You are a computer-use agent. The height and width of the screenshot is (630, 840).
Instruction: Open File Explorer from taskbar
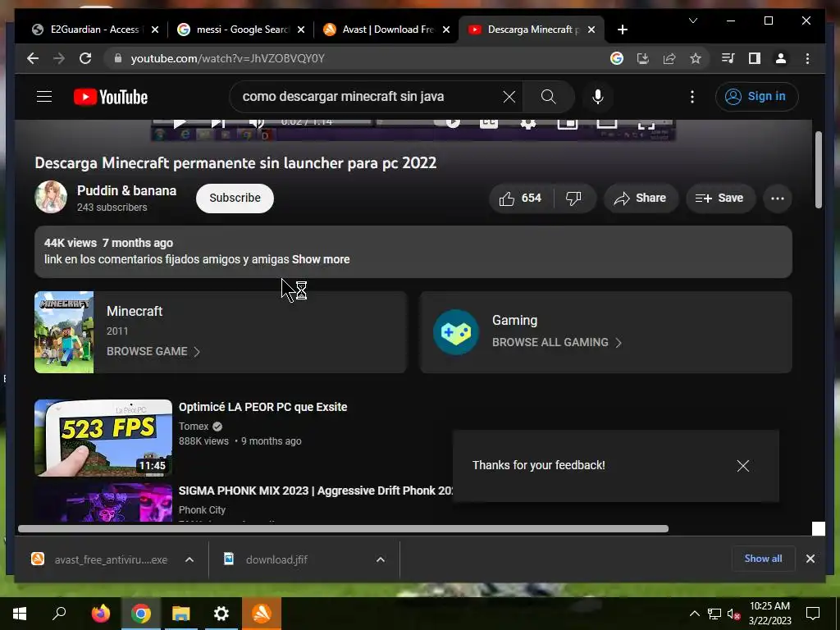(181, 614)
